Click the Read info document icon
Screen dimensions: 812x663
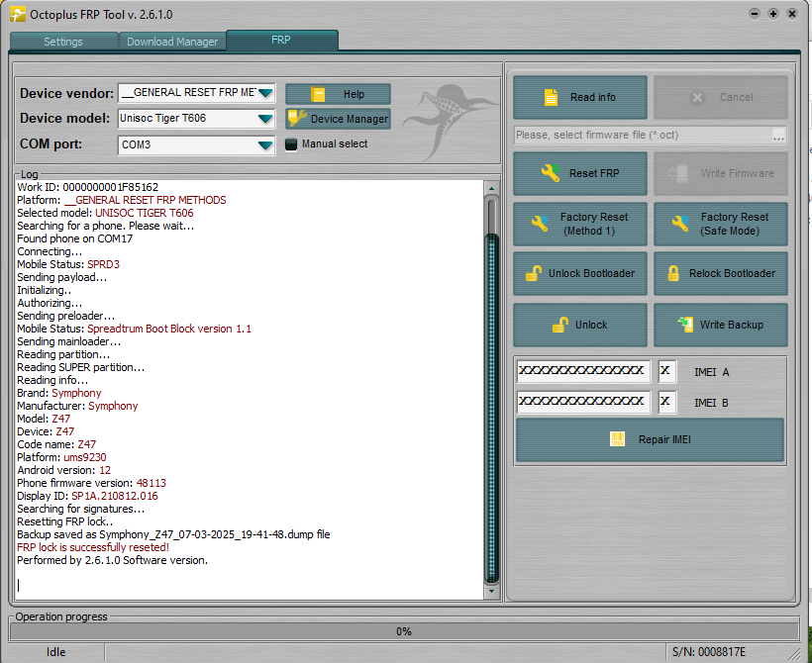point(550,97)
